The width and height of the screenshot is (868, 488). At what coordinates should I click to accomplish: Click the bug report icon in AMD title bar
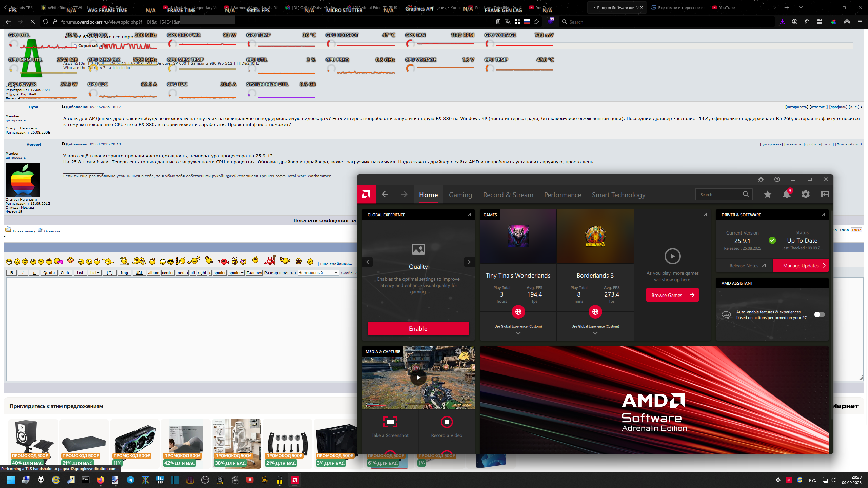(x=761, y=179)
